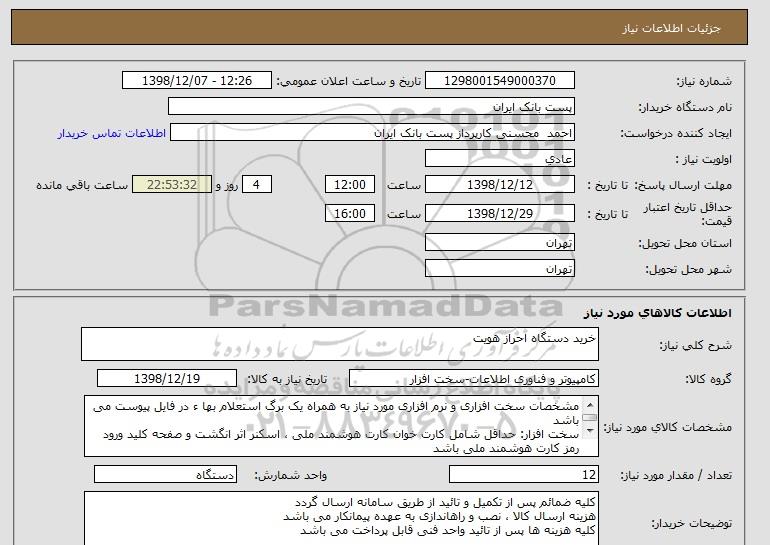Click the label توضیحات خریدار
This screenshot has height=545, width=770.
(x=691, y=524)
